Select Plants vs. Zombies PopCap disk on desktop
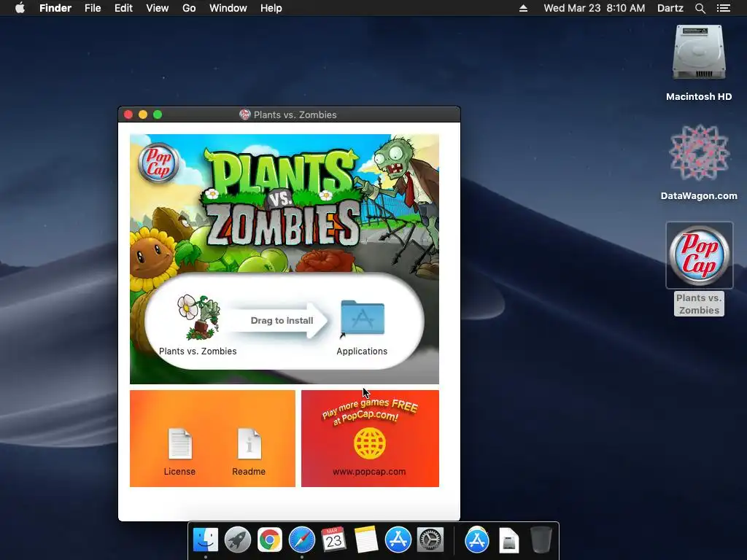The width and height of the screenshot is (747, 560). coord(699,255)
